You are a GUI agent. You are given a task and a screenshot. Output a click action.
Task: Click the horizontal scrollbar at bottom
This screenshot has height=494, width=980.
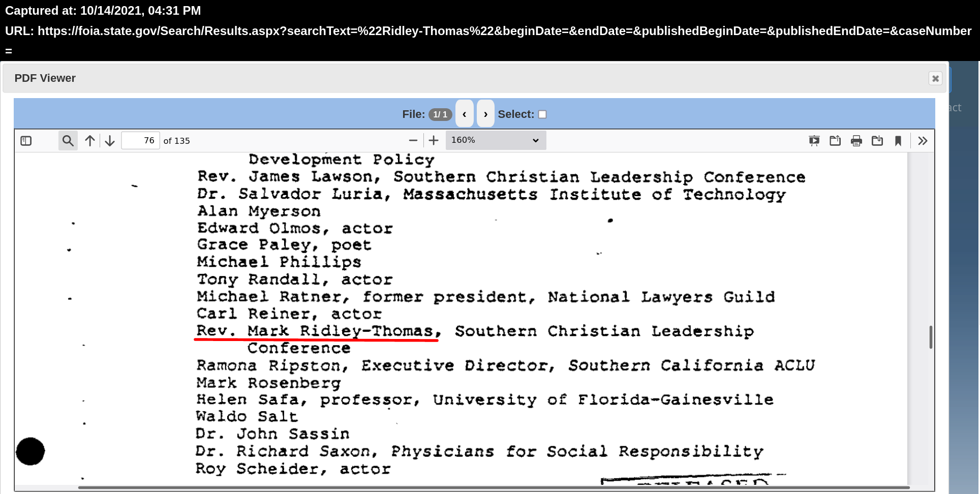point(494,488)
